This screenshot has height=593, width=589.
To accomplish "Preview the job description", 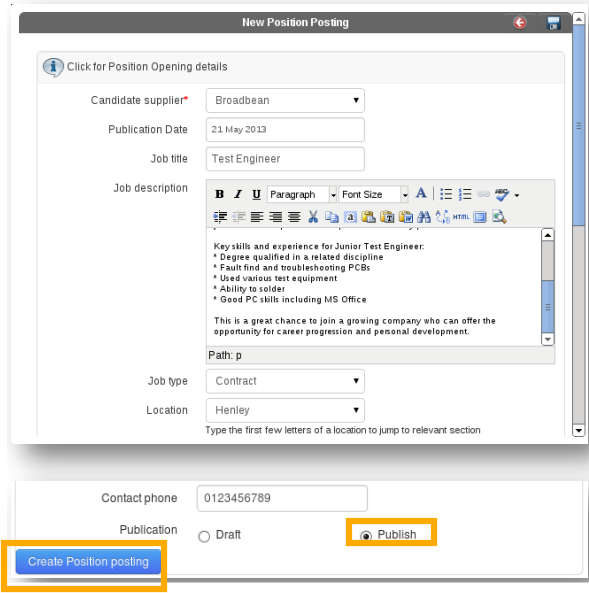I will [499, 217].
